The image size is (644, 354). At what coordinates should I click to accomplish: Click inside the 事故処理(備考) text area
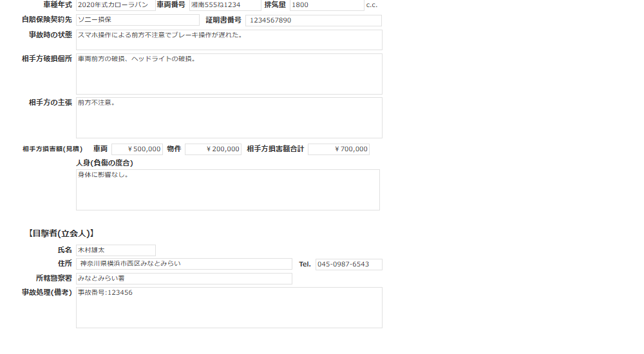(x=229, y=308)
